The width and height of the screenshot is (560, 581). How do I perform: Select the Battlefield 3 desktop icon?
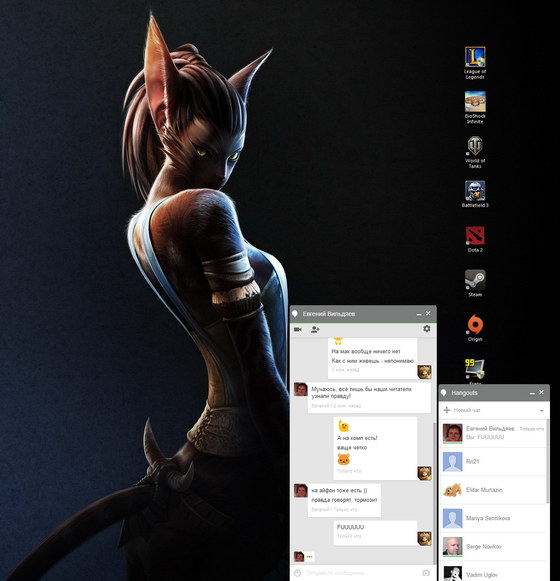coord(475,194)
